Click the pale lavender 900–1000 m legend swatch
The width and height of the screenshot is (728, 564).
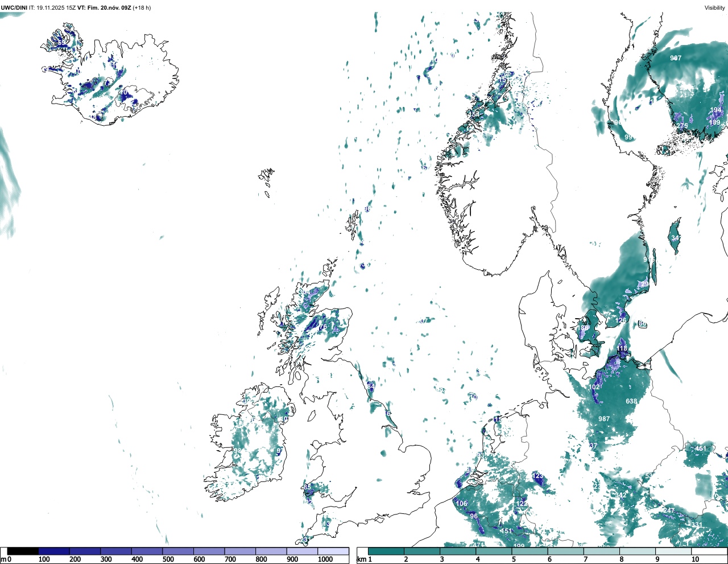(302, 551)
